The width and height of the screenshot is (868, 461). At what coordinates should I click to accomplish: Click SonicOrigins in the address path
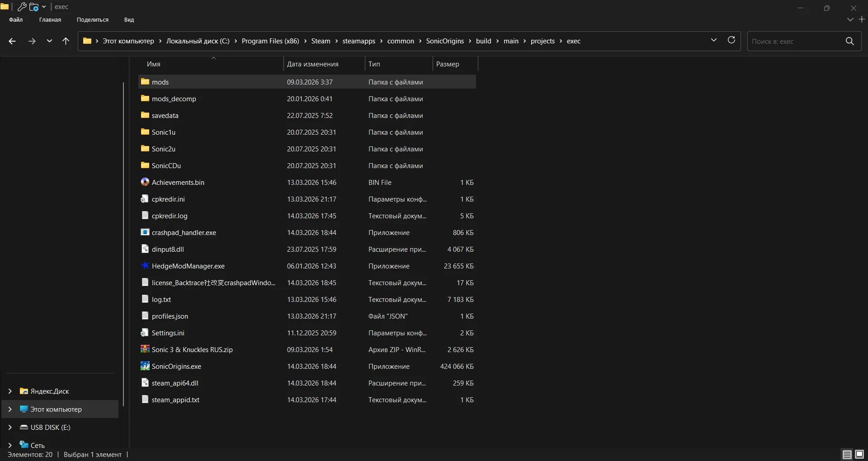point(445,41)
